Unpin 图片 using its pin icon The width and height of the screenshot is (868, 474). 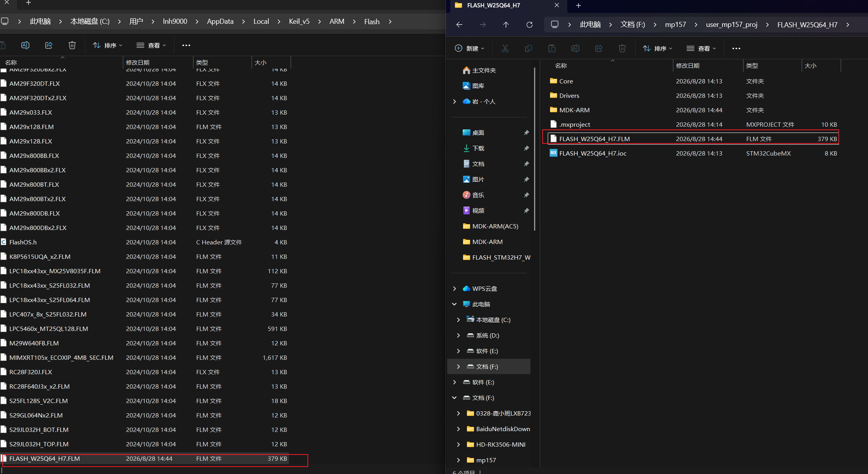pyautogui.click(x=526, y=179)
